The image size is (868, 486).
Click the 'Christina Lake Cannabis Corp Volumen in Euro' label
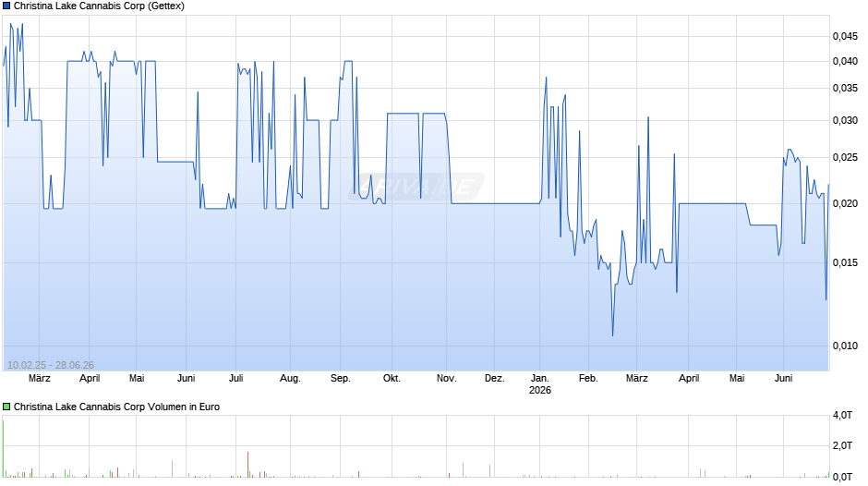[x=116, y=407]
